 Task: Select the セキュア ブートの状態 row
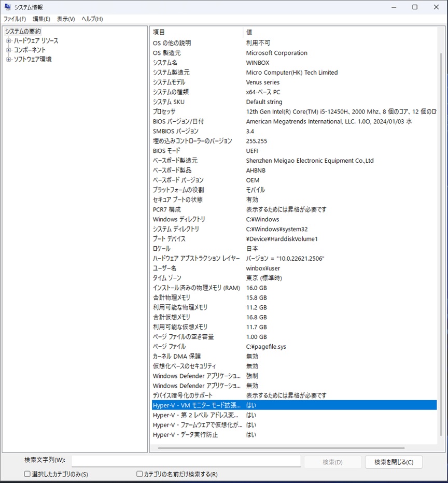(x=294, y=200)
